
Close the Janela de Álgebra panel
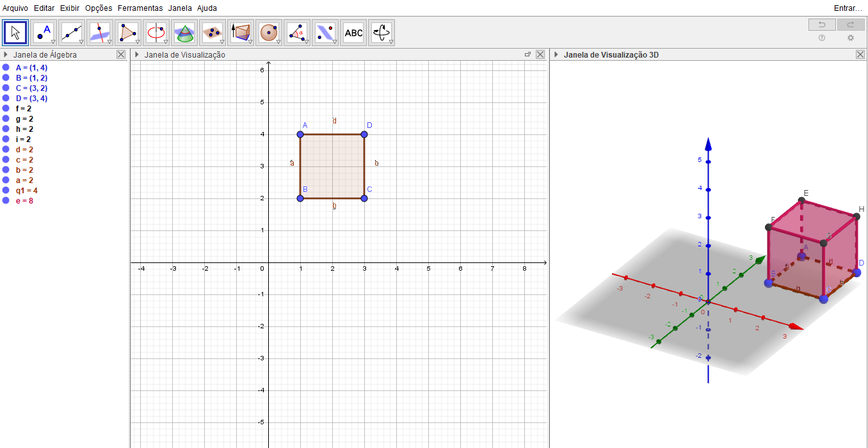pyautogui.click(x=122, y=55)
